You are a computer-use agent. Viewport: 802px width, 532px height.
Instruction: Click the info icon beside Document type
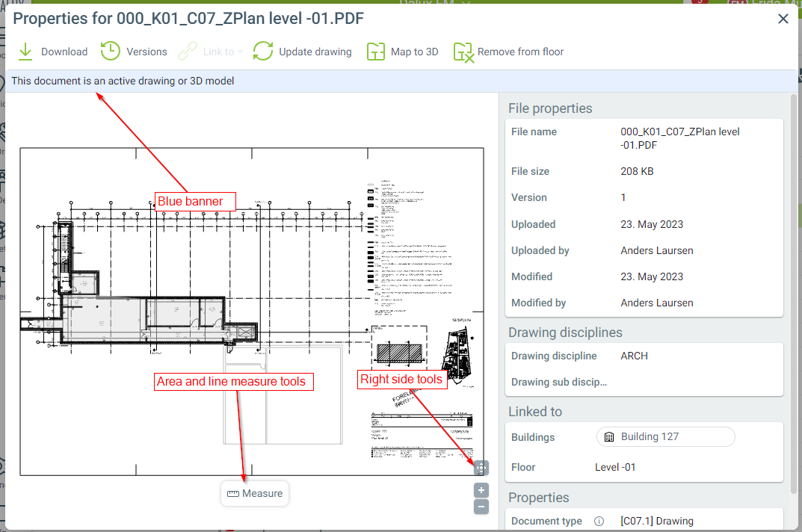click(x=599, y=521)
